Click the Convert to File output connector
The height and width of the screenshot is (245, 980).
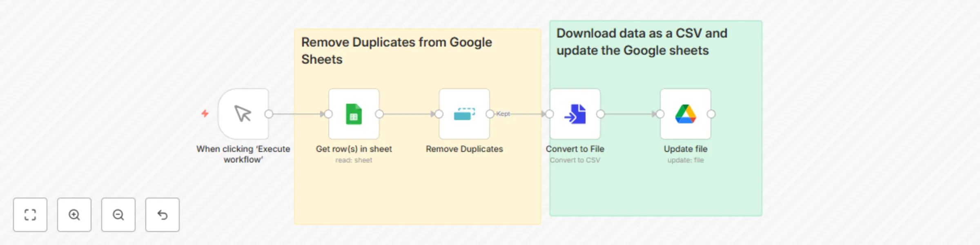tap(600, 114)
